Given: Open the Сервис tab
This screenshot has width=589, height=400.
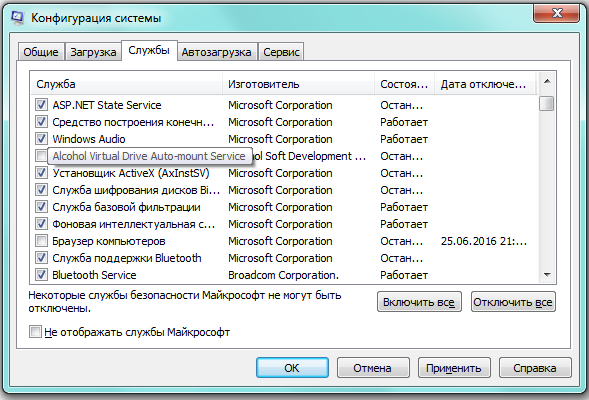Looking at the screenshot, I should tap(281, 52).
